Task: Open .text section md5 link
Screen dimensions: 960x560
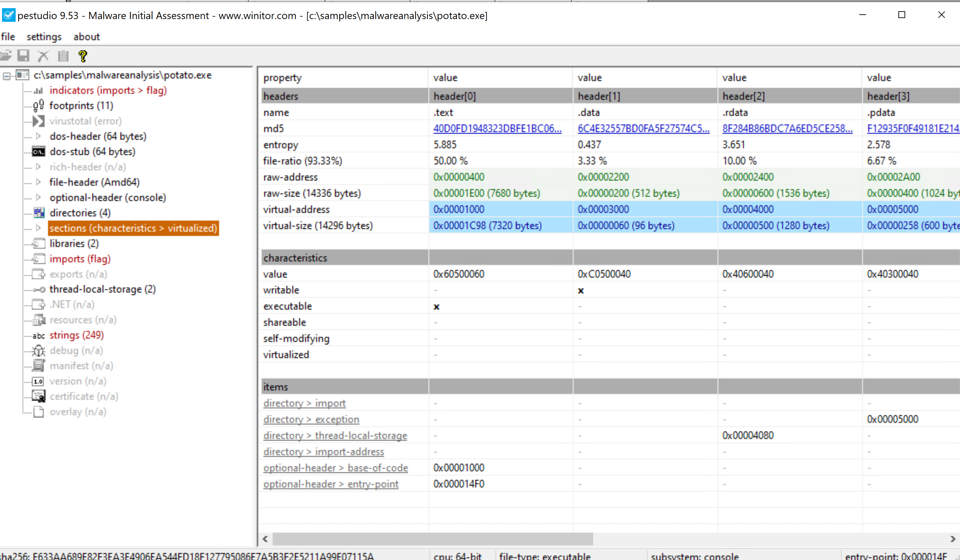Action: tap(497, 128)
